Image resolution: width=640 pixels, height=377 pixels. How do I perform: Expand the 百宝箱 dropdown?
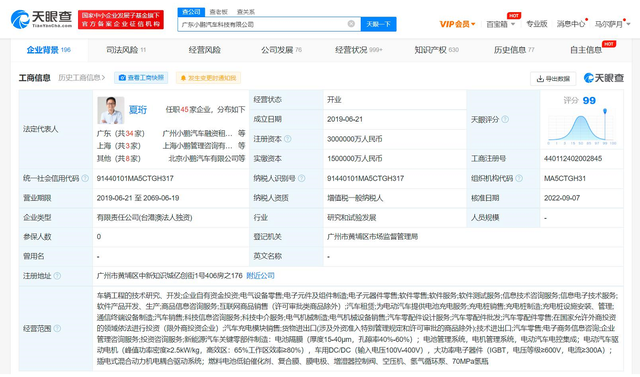[500, 24]
